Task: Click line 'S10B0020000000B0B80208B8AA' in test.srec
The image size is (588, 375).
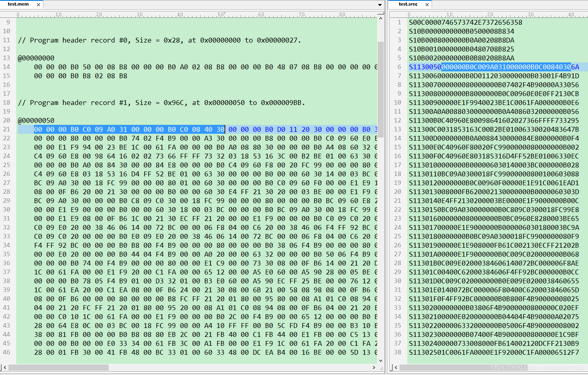Action: 462,58
